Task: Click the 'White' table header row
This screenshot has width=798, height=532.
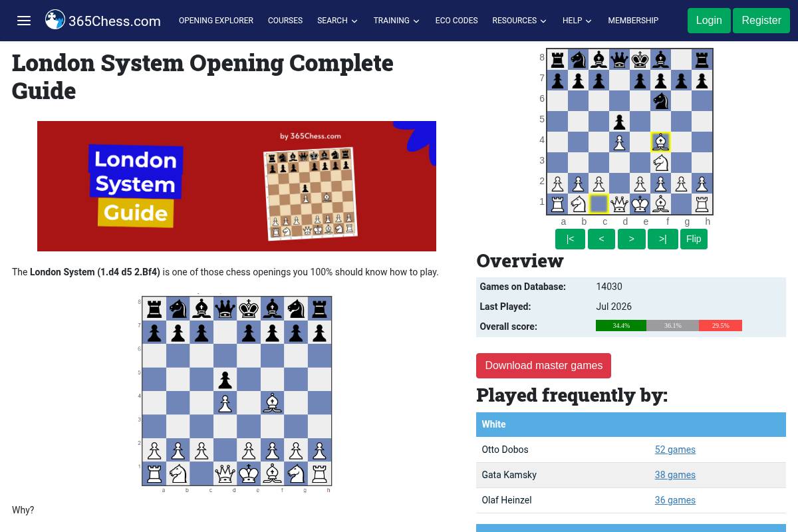Action: coord(631,424)
